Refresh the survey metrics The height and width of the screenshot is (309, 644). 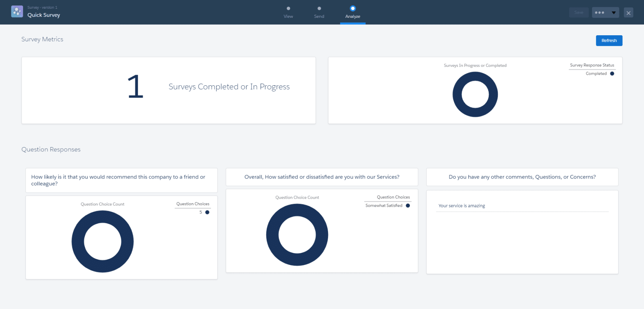tap(609, 41)
